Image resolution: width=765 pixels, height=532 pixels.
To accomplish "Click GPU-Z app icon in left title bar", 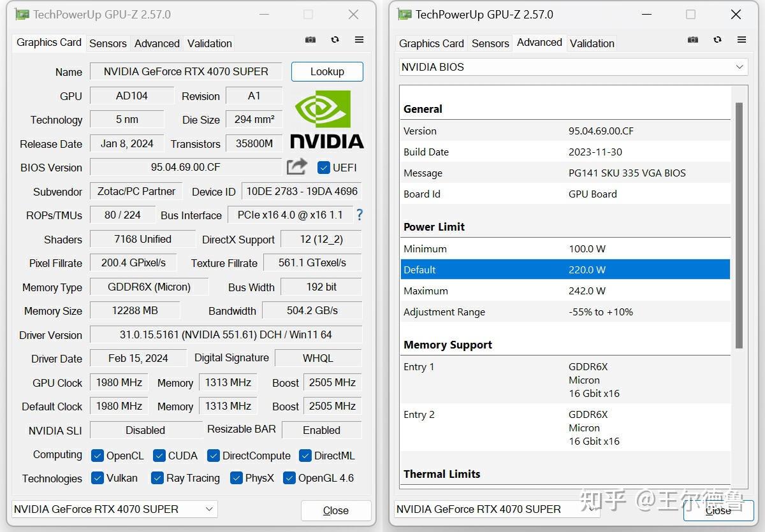I will (x=22, y=14).
